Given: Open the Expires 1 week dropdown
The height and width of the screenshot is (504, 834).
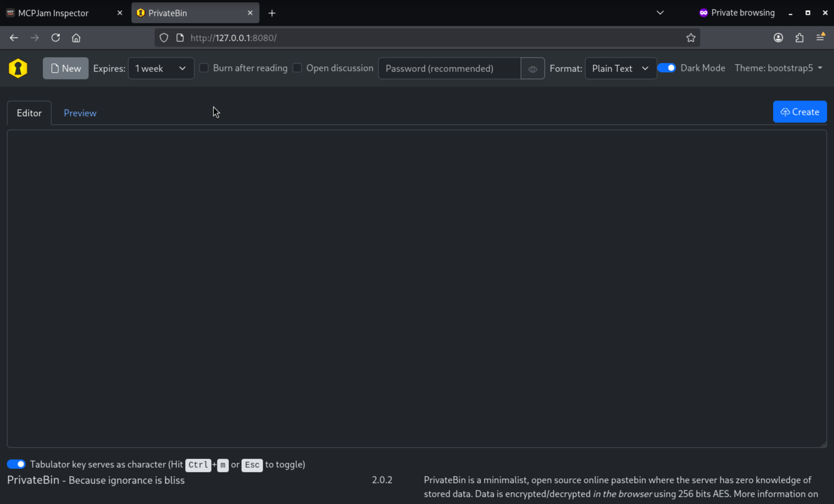Looking at the screenshot, I should click(161, 69).
